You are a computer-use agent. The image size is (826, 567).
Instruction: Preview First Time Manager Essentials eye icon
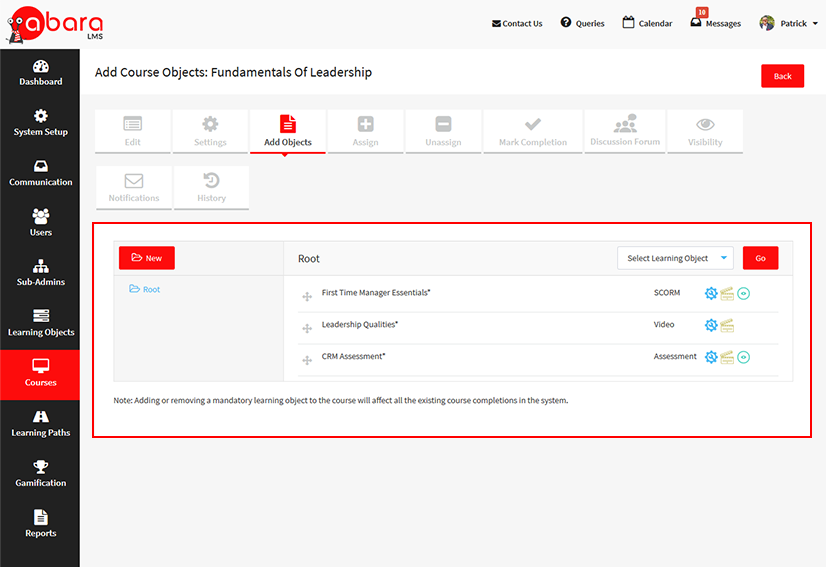[x=743, y=294]
